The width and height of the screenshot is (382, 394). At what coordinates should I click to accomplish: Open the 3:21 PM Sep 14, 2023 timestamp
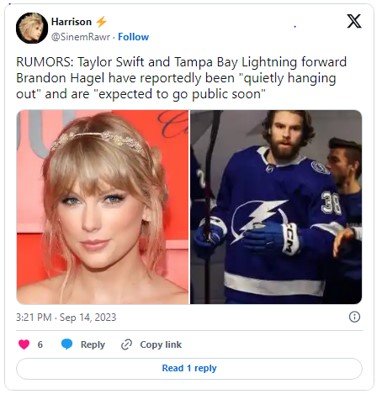point(66,317)
